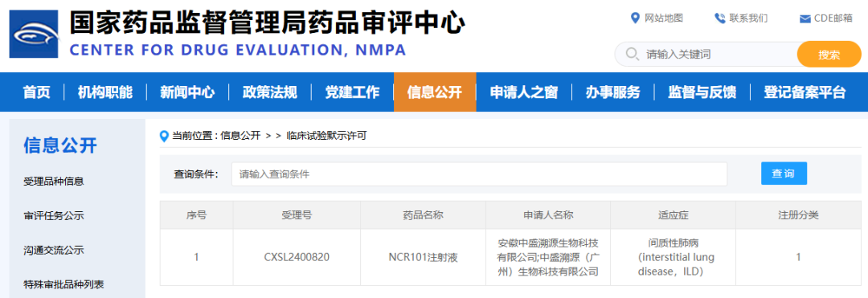Click the orange 搜索 button
Screen dimensions: 868x298
tap(829, 54)
